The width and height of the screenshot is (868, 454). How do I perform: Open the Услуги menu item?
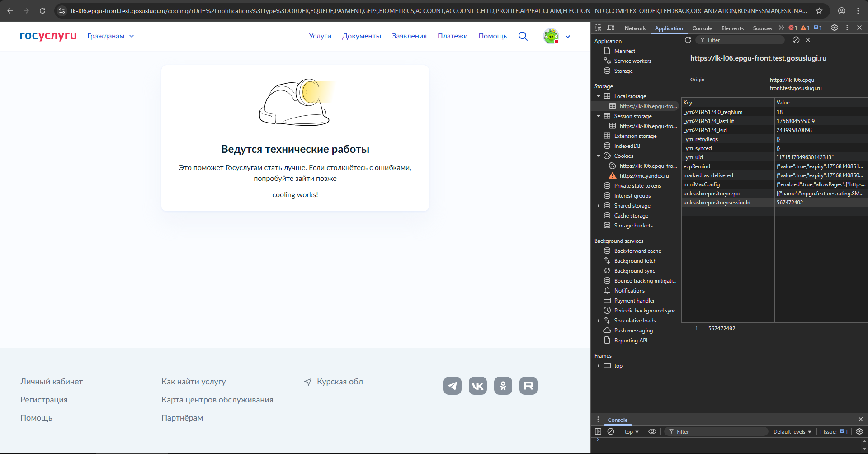[x=320, y=36]
